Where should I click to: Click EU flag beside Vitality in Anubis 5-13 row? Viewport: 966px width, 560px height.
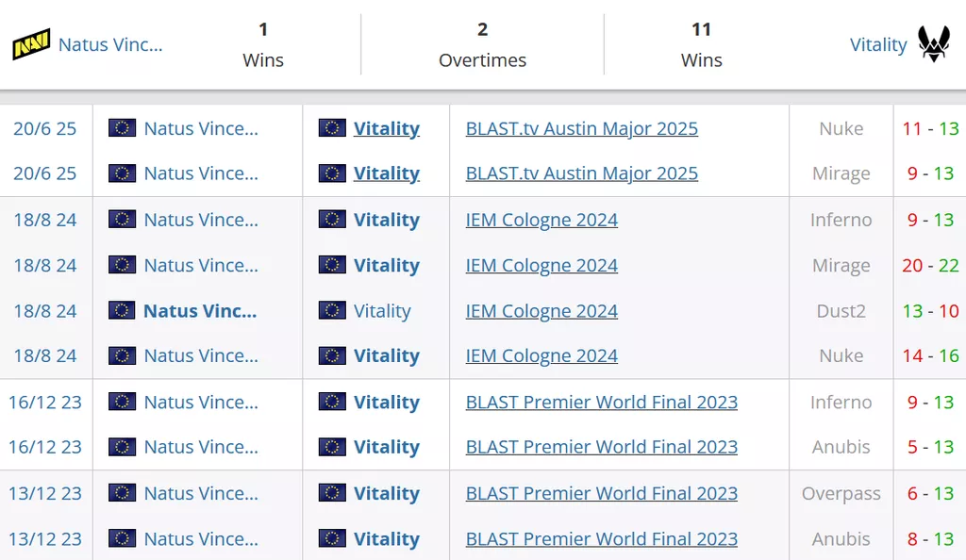(332, 447)
